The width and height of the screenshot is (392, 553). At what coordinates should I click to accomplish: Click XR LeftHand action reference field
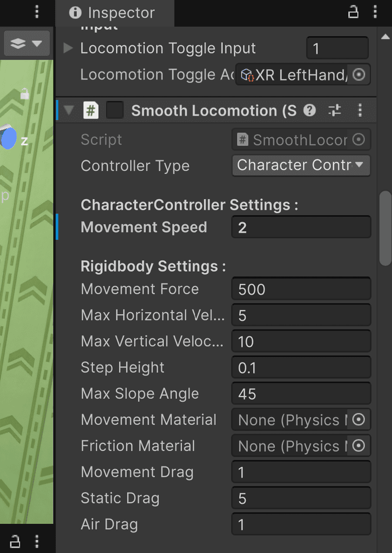(x=292, y=75)
